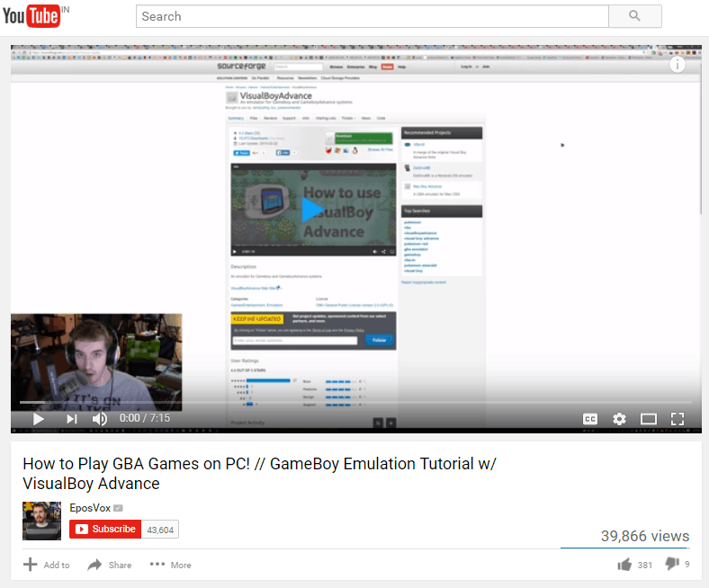The height and width of the screenshot is (588, 709).
Task: Open video settings gear
Action: [x=619, y=419]
